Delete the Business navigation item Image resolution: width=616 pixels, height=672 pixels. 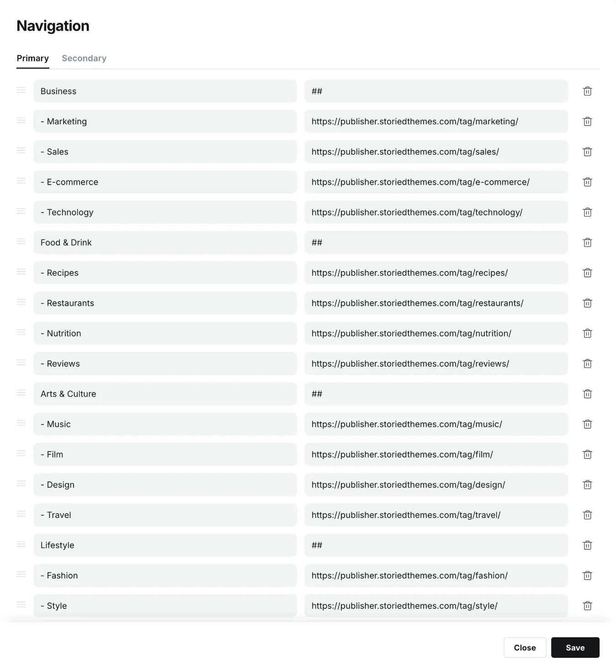point(587,91)
